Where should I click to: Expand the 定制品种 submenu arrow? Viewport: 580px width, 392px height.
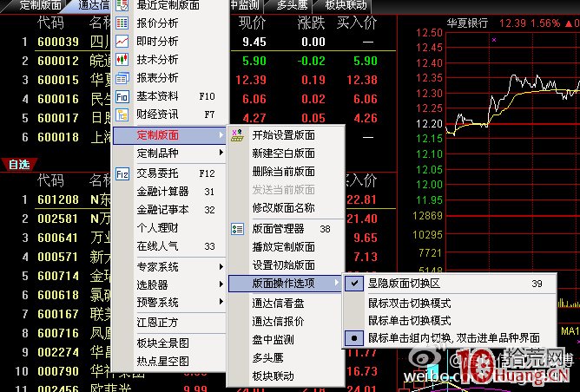point(221,153)
